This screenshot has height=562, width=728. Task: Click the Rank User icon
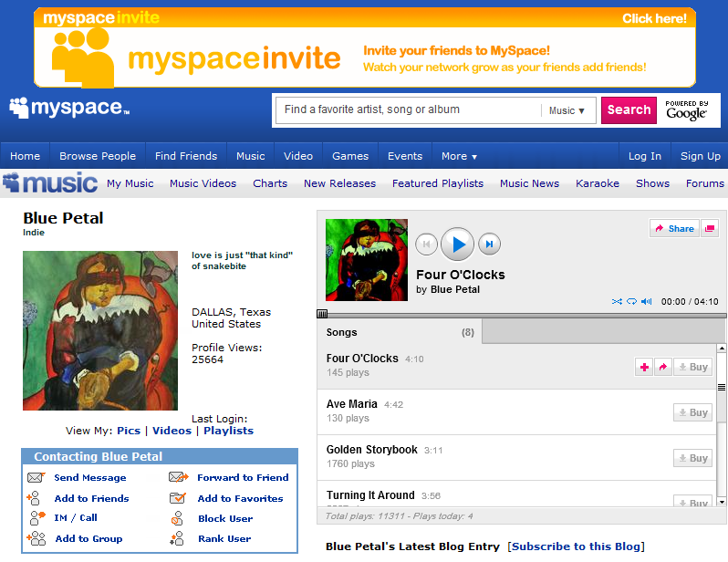click(177, 538)
